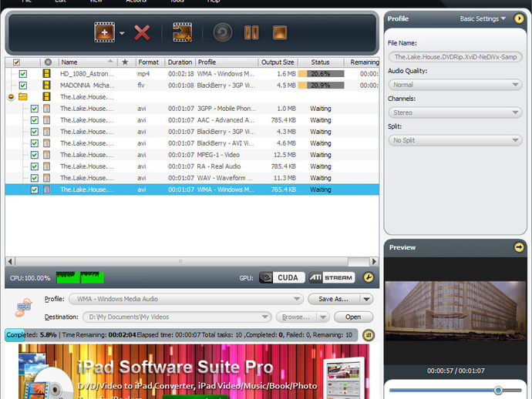
Task: Click the WMA profile music icon
Action: (x=24, y=307)
